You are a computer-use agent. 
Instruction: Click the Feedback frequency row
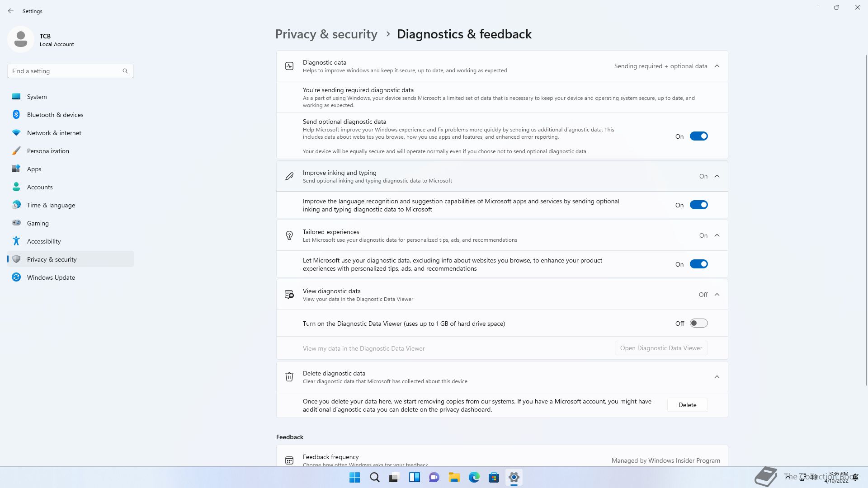point(502,456)
